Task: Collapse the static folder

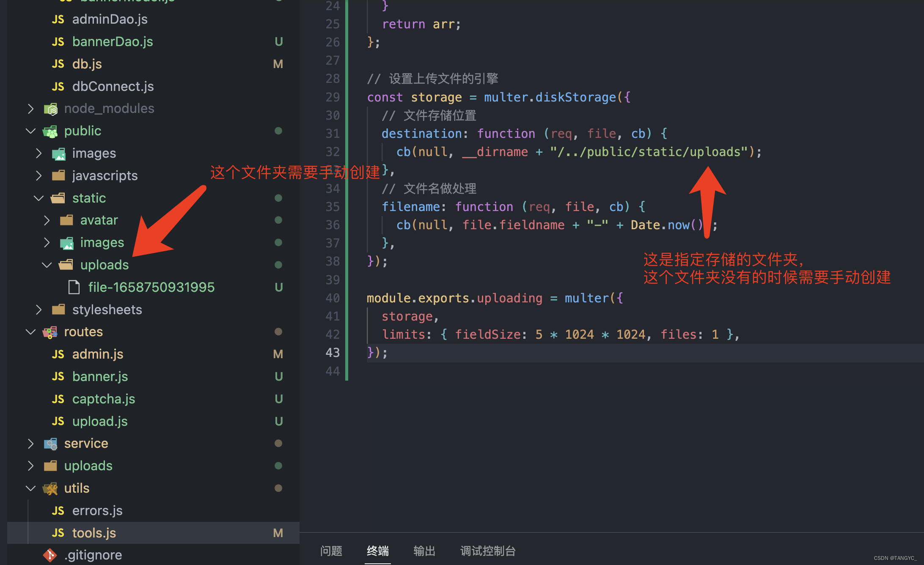Action: 38,198
